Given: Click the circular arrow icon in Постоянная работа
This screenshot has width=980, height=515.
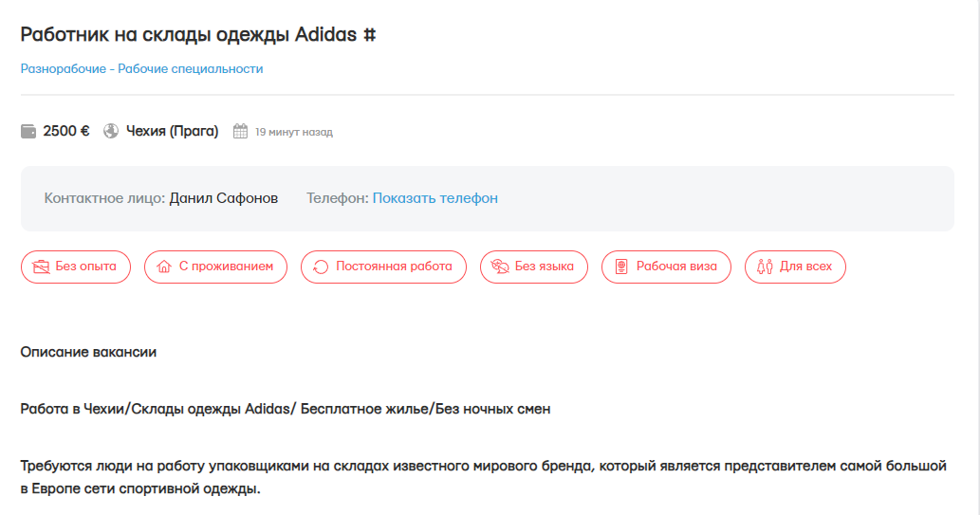Looking at the screenshot, I should (x=321, y=267).
